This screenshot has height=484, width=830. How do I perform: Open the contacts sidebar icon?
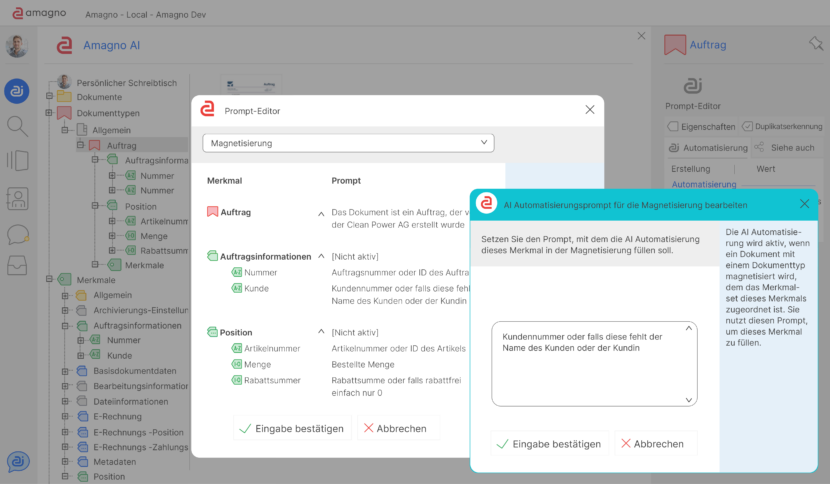tap(17, 198)
